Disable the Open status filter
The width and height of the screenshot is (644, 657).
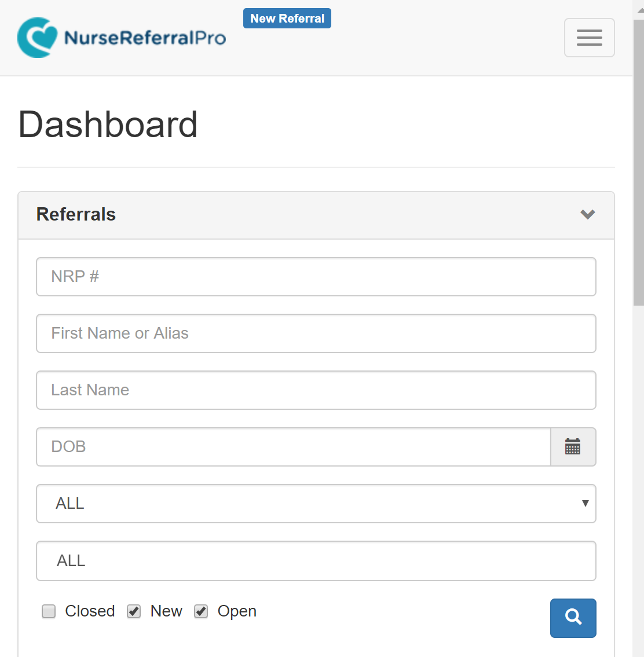[201, 611]
